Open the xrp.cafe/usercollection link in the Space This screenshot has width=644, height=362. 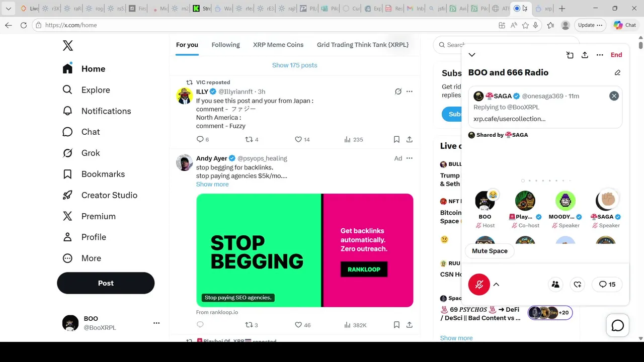point(509,119)
